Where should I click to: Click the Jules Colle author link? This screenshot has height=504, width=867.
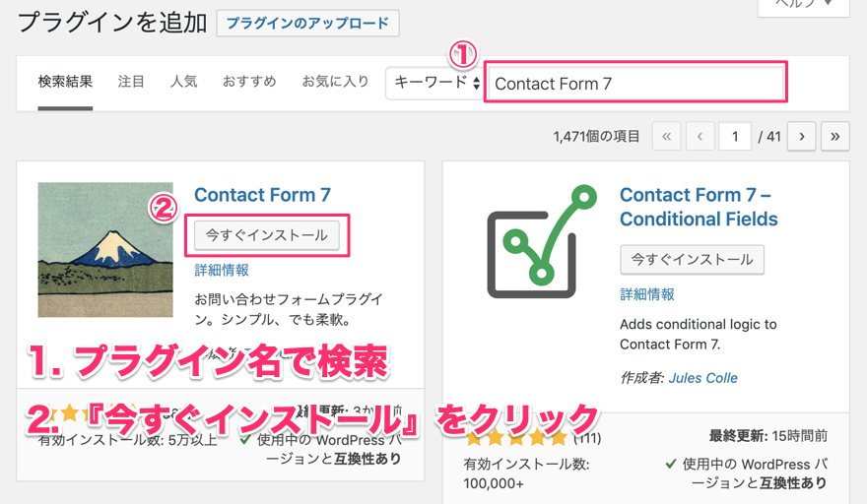pos(703,377)
